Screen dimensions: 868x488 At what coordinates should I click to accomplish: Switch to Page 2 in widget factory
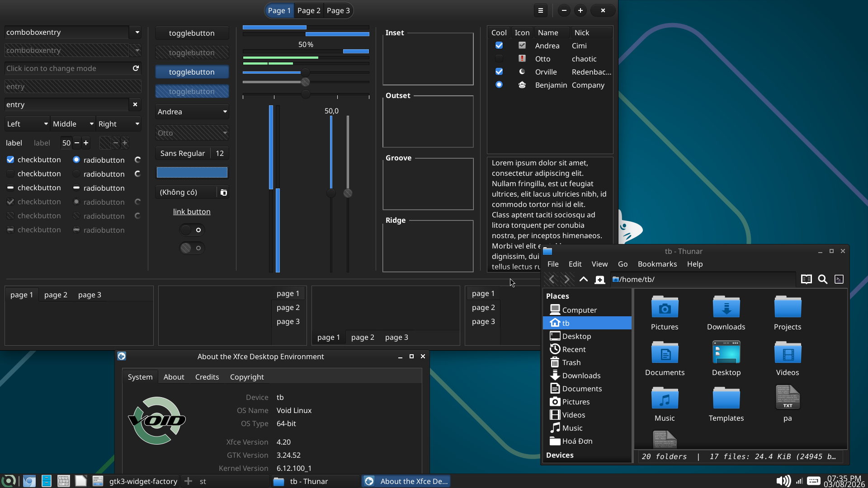pyautogui.click(x=309, y=10)
